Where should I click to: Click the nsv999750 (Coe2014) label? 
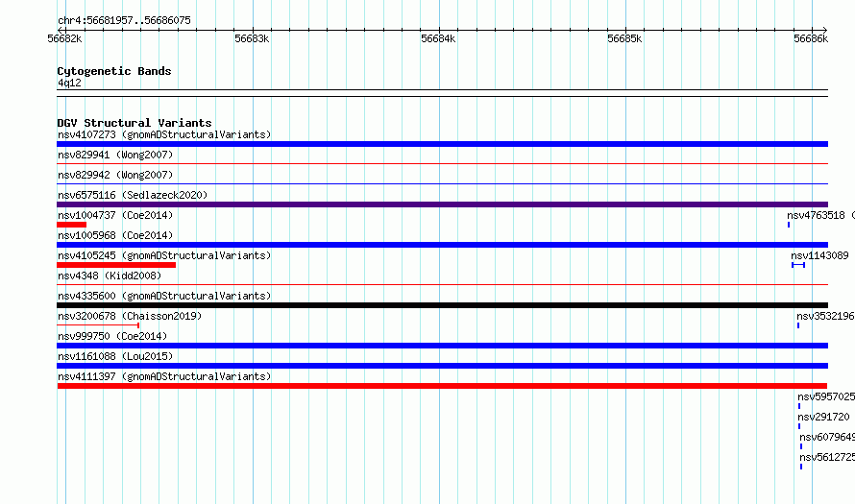click(x=112, y=336)
